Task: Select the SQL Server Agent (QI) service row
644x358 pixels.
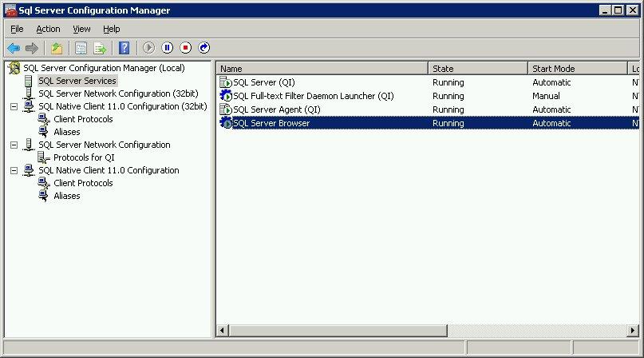Action: coord(276,109)
